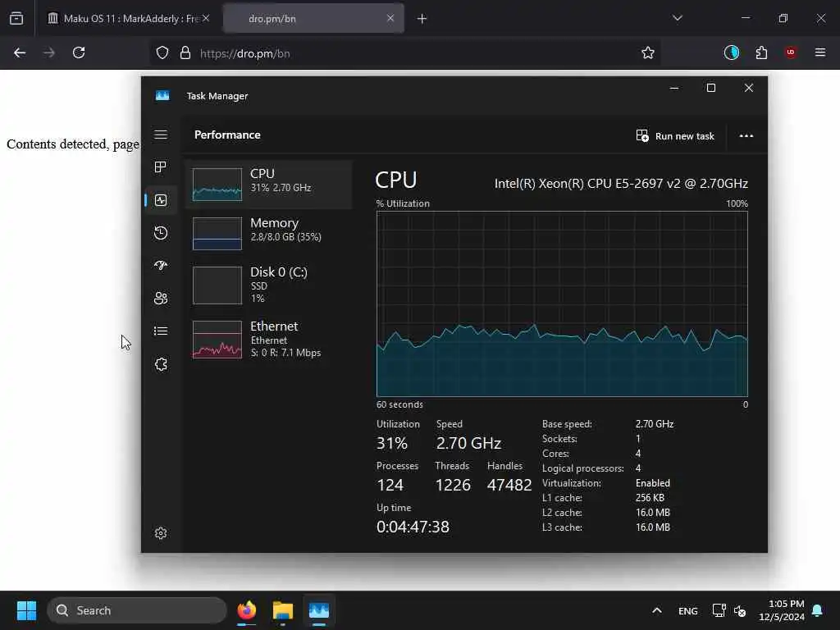Click the Virtualization Enabled value

(x=652, y=482)
